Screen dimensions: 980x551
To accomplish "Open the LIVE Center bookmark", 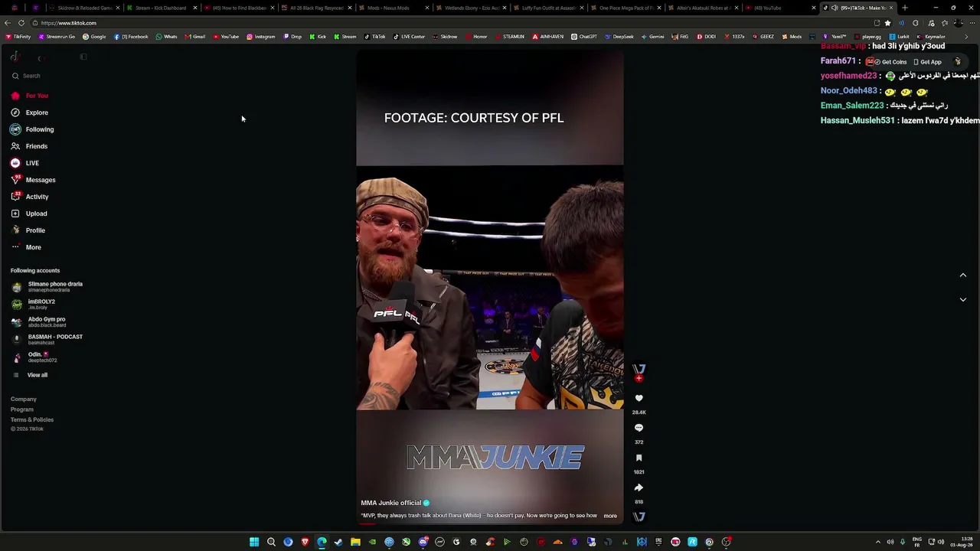I will coord(409,37).
